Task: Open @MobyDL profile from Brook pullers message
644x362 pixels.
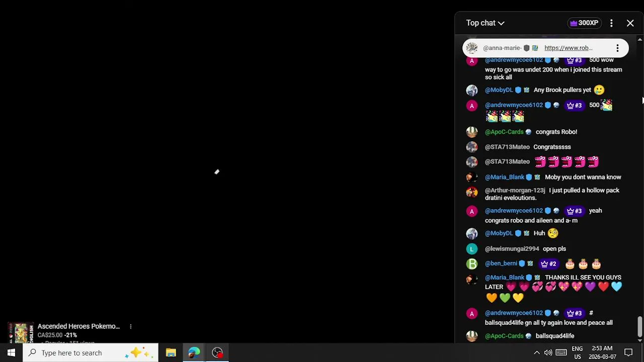Action: [x=499, y=90]
